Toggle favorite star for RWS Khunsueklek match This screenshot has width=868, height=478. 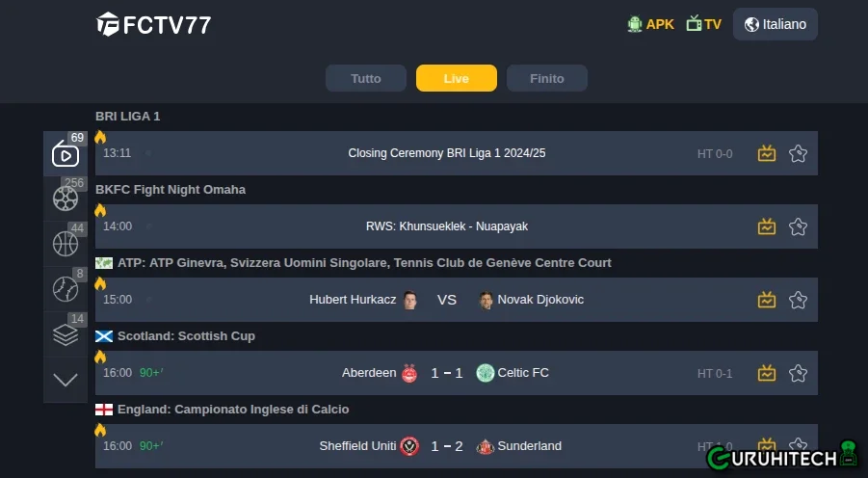coord(798,226)
